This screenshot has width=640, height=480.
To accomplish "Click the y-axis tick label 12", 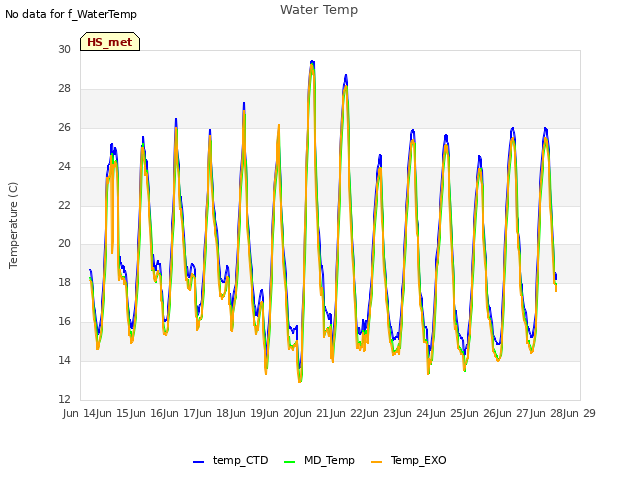I will (x=64, y=399).
